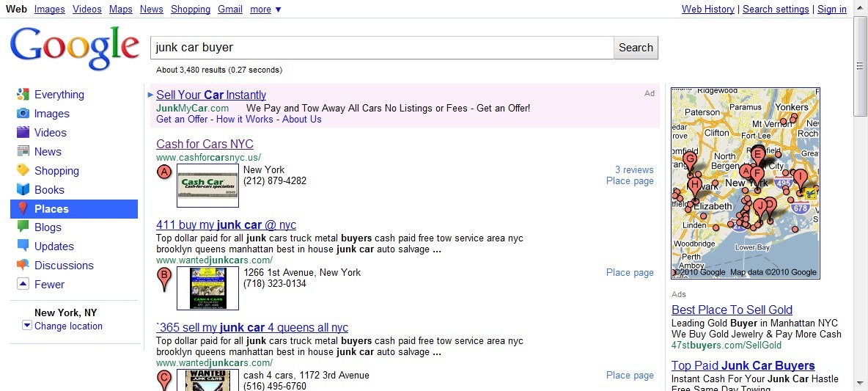Click map marker B beside 411 buy my junk car
Image resolution: width=868 pixels, height=391 pixels.
[164, 277]
